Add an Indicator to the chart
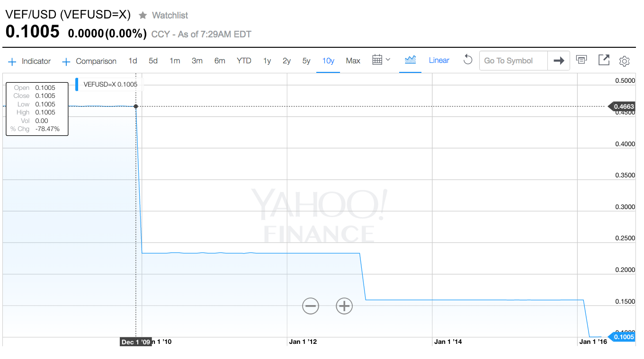644x359 pixels. 29,61
